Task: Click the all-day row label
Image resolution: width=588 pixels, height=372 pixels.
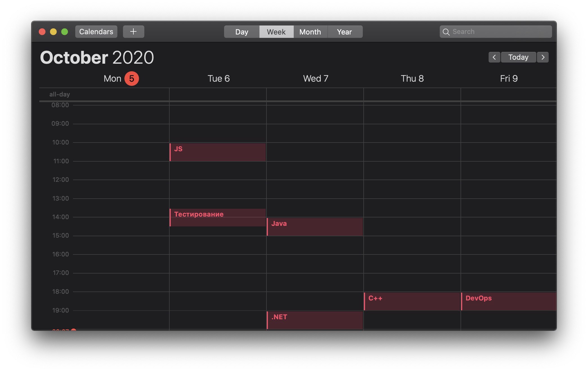Action: coord(60,94)
